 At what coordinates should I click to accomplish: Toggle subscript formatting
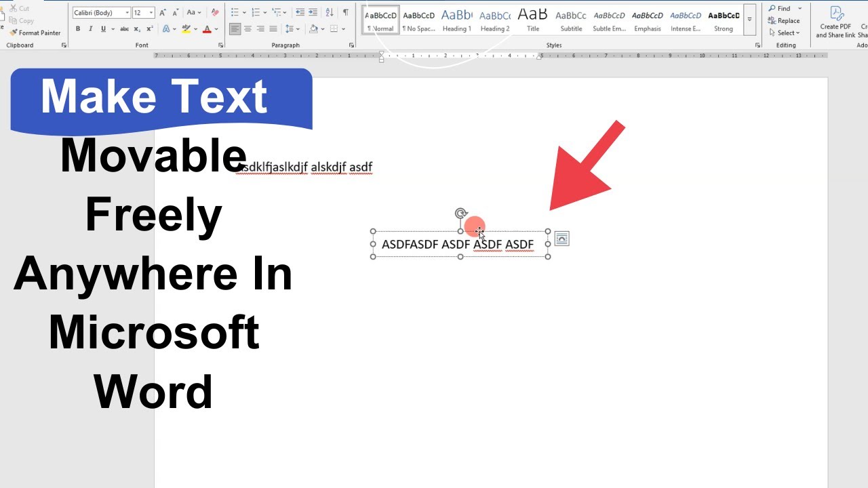click(x=137, y=28)
